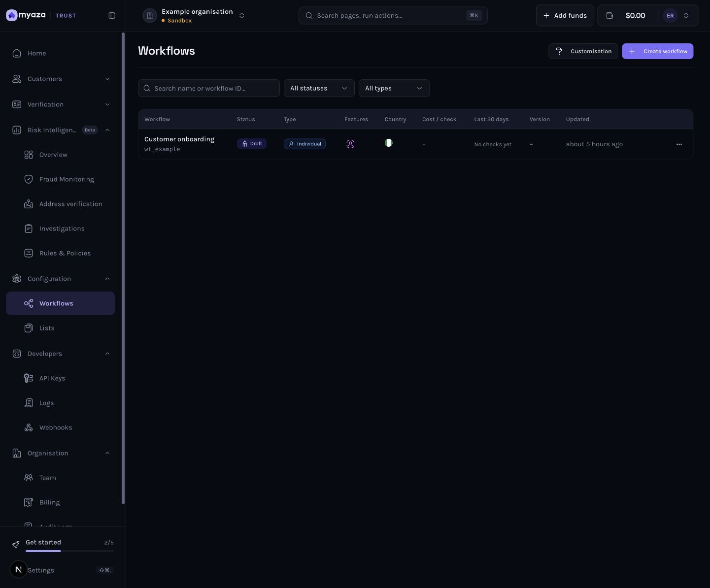Open the All statuses dropdown
Screen dimensions: 710x588
click(x=319, y=88)
